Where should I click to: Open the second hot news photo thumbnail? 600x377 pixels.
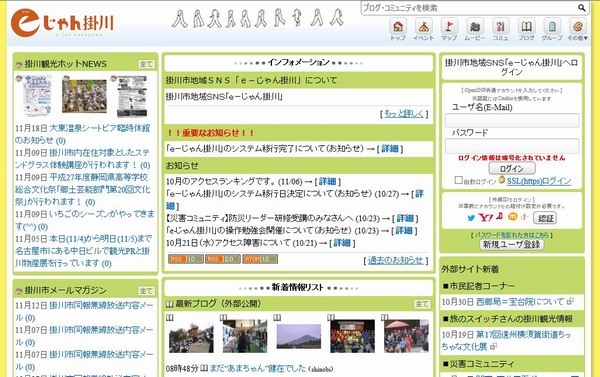pos(85,96)
